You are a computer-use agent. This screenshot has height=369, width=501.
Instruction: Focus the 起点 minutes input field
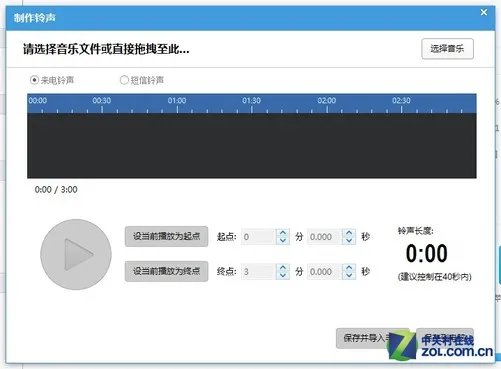[x=259, y=237]
